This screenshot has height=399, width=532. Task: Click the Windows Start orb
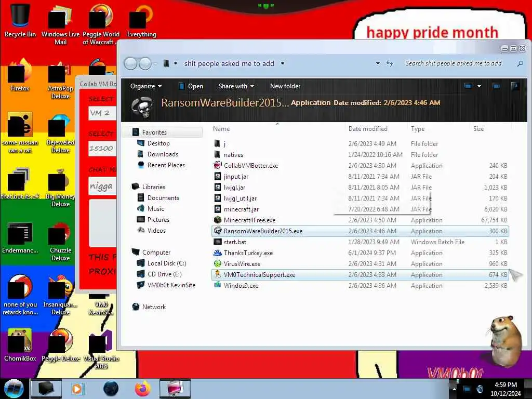[14, 389]
